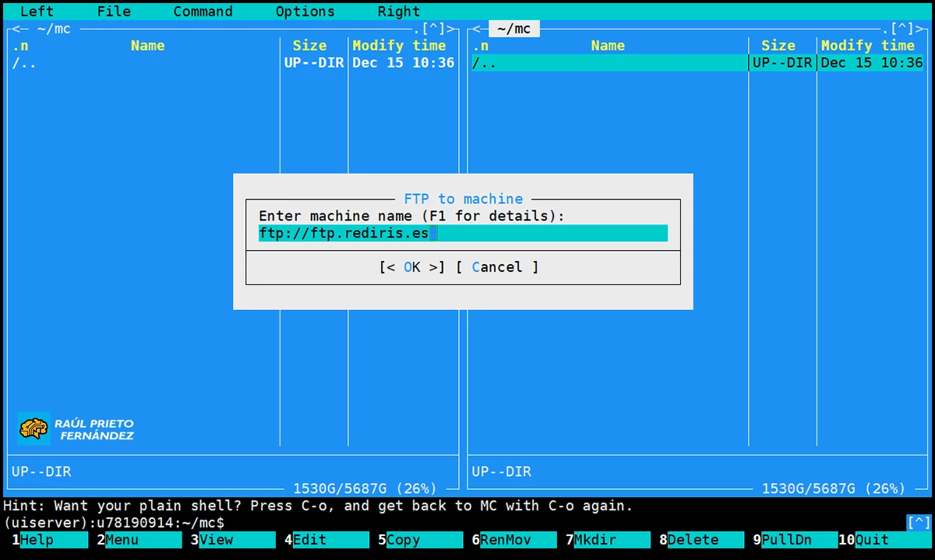Viewport: 935px width, 560px height.
Task: Sort right panel by Size column header
Action: point(778,46)
